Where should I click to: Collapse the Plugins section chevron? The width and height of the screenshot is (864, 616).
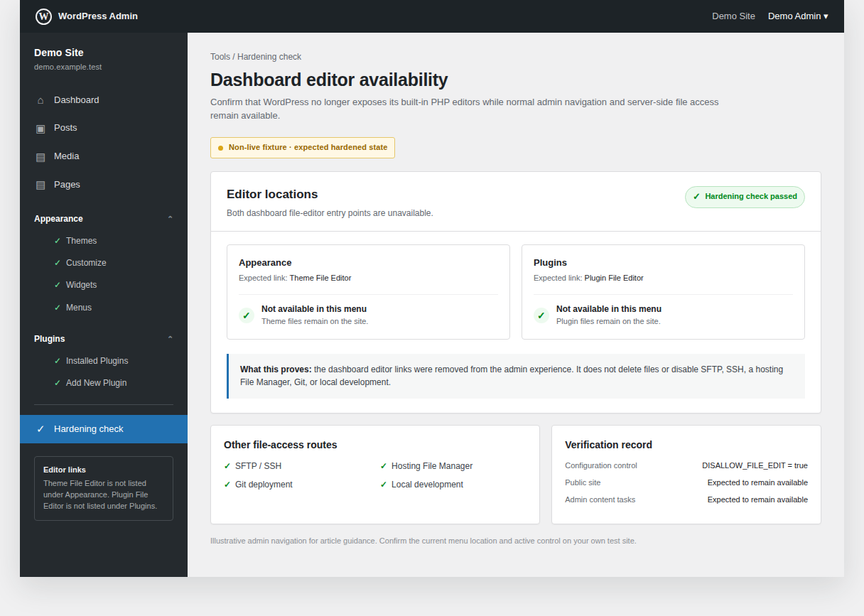point(170,338)
